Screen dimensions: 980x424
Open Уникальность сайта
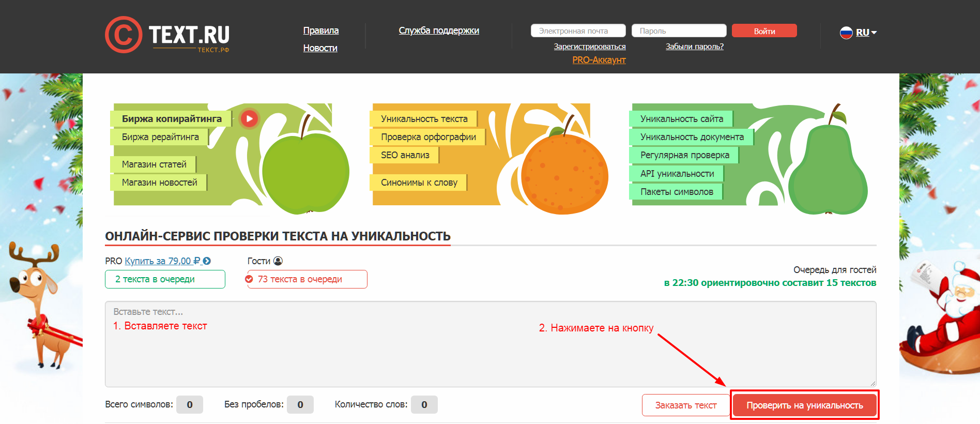click(x=682, y=119)
